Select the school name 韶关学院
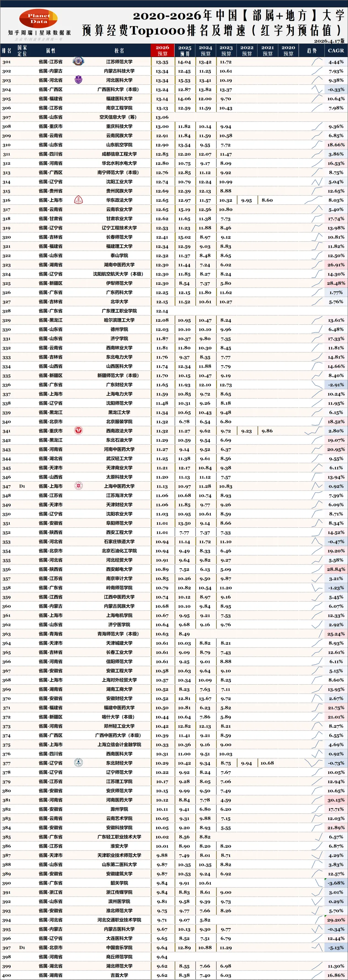Image resolution: width=348 pixels, height=980 pixels. (x=119, y=883)
